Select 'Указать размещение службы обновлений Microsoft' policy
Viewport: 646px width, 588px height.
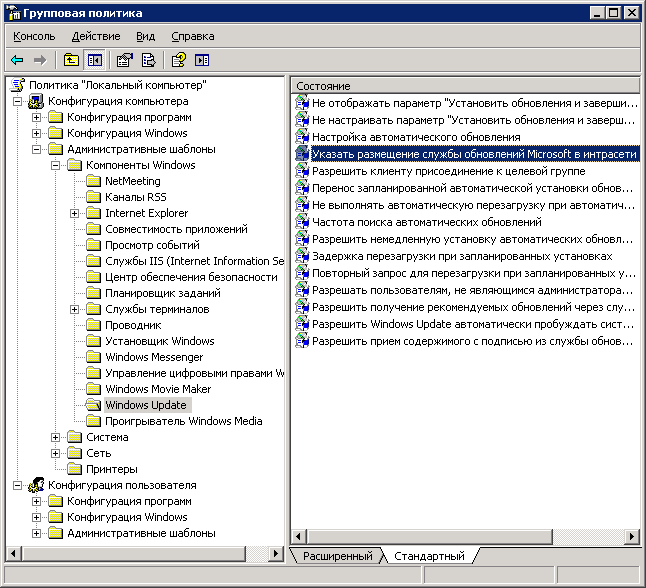tap(474, 154)
